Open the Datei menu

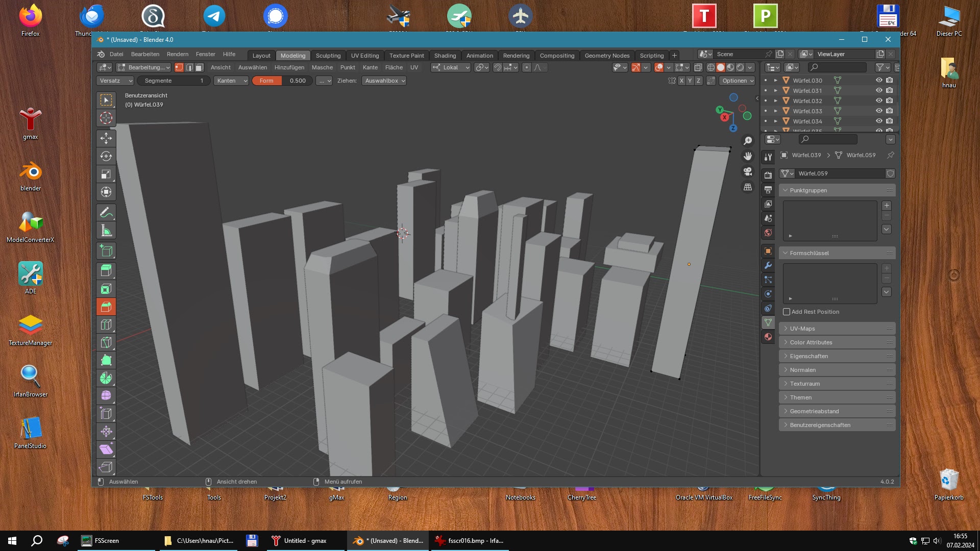click(x=116, y=54)
